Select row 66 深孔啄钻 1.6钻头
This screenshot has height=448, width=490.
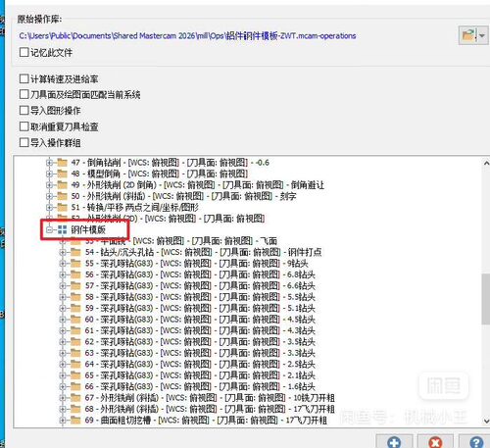pos(200,386)
